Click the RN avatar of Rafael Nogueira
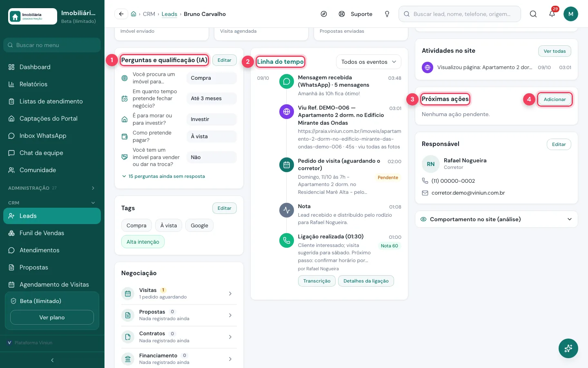 (431, 164)
